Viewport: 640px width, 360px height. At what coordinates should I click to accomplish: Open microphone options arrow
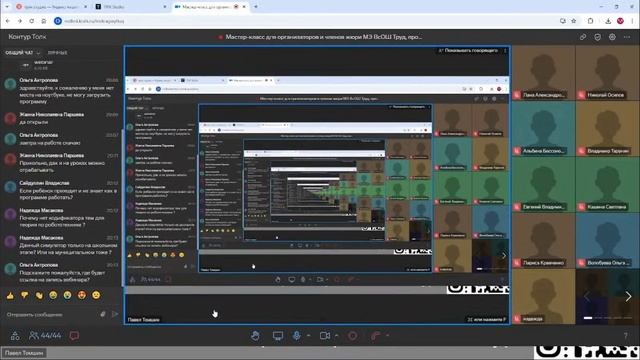pyautogui.click(x=308, y=336)
